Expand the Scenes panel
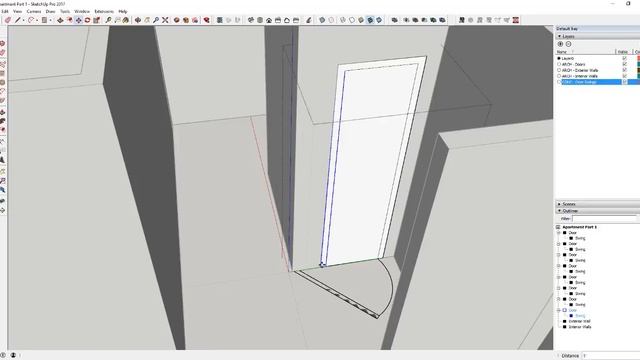The height and width of the screenshot is (360, 640). [598, 204]
